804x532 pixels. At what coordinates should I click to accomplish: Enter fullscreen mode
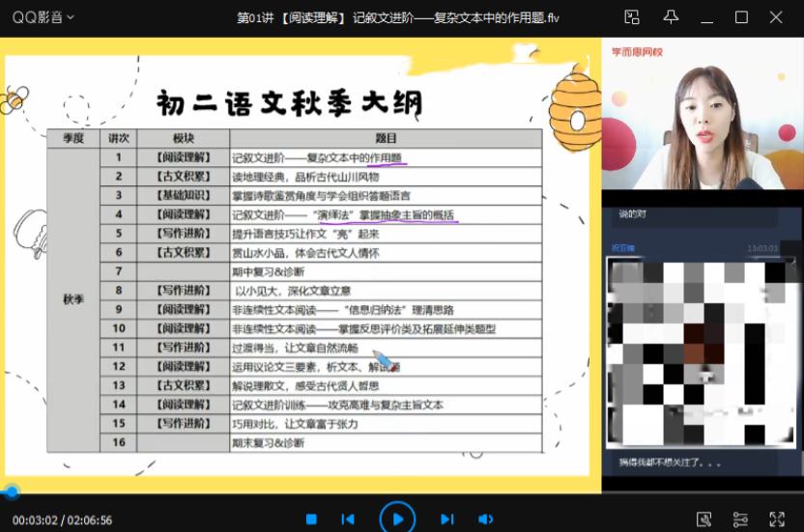coord(777,519)
